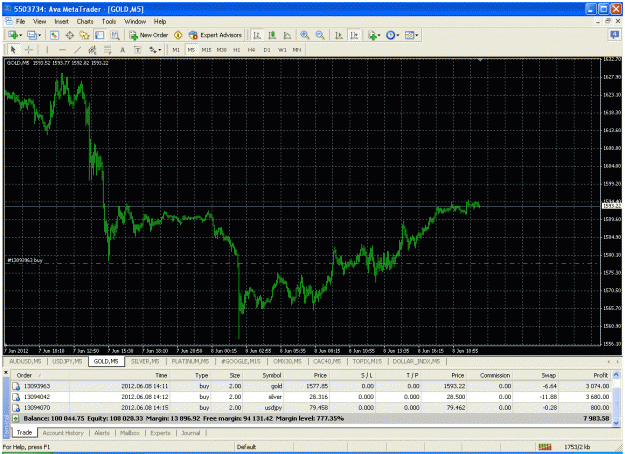Open the Profiles toolbar icon
Screen dimensions: 625x454
tap(31, 35)
